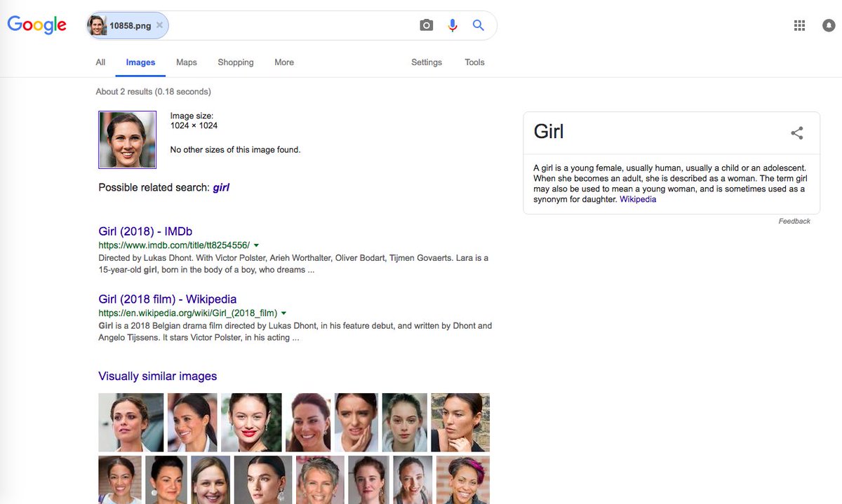Open search Settings menu
The width and height of the screenshot is (842, 504).
coord(427,62)
